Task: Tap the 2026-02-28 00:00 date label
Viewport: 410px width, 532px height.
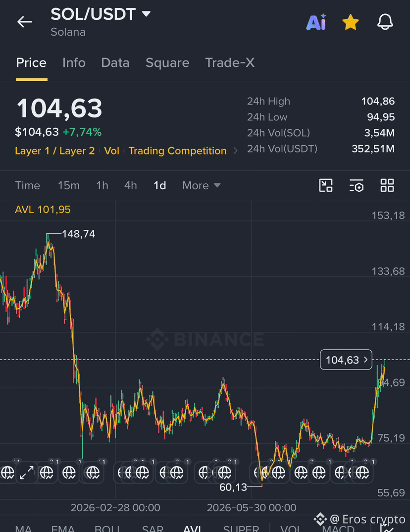Action: click(115, 508)
